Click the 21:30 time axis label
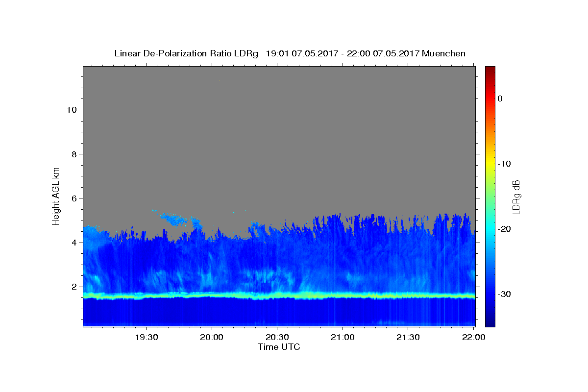 coord(408,337)
